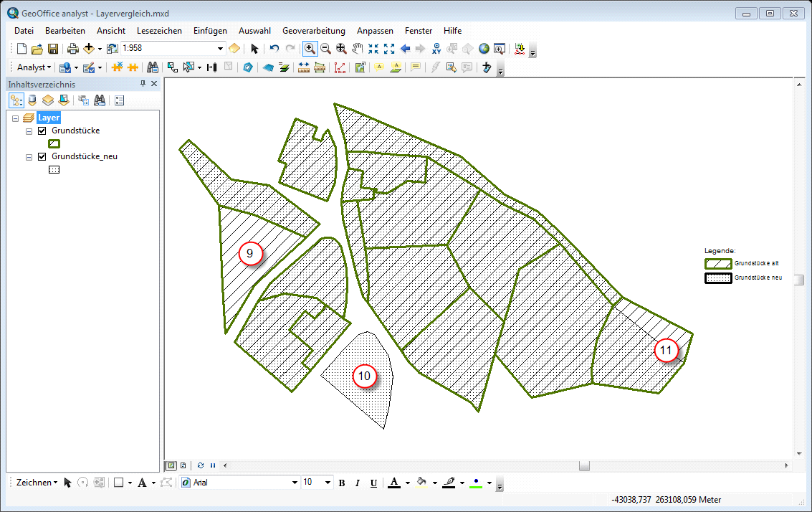Toggle bold text formatting
The height and width of the screenshot is (512, 812).
click(342, 483)
